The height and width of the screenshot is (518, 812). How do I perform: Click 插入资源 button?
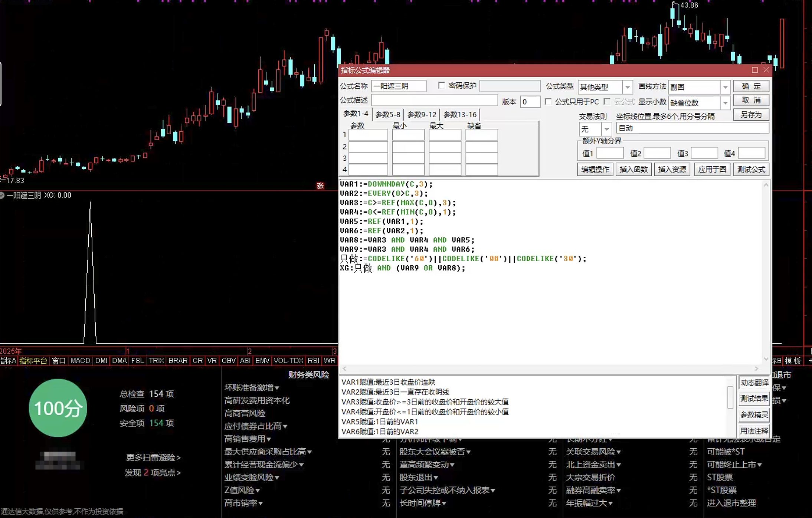(672, 169)
